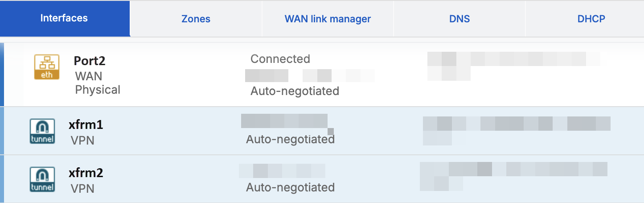Open the xfrm2 interface name
This screenshot has height=203, width=644.
[86, 173]
